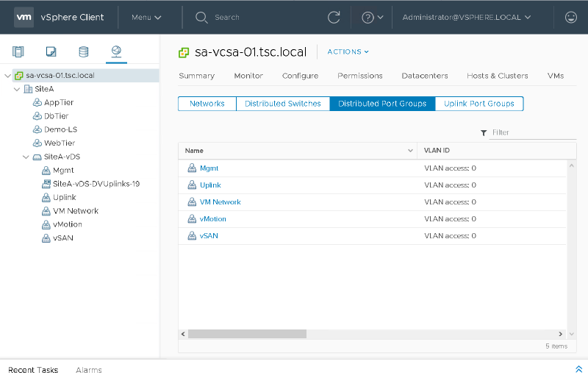The height and width of the screenshot is (378, 588).
Task: Refresh the vSphere Client view
Action: click(334, 17)
